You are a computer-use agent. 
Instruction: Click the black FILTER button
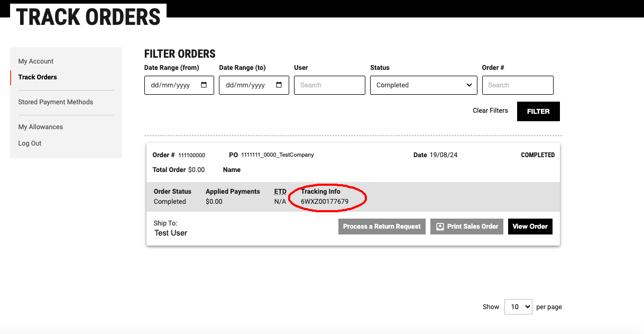pyautogui.click(x=538, y=111)
